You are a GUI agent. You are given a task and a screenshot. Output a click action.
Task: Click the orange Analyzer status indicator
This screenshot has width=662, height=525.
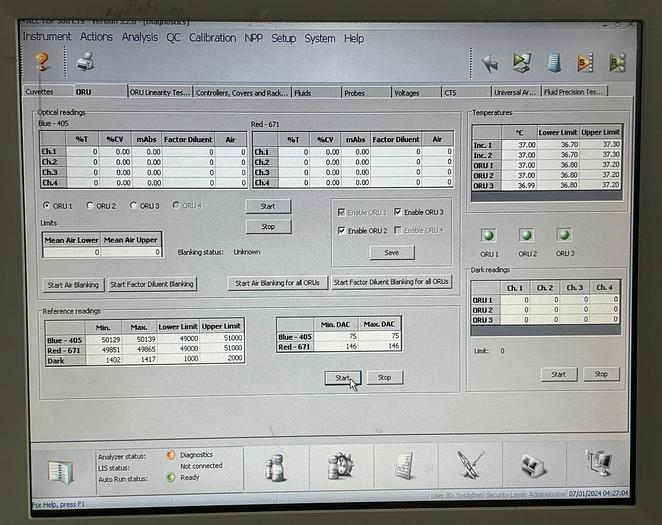click(171, 455)
